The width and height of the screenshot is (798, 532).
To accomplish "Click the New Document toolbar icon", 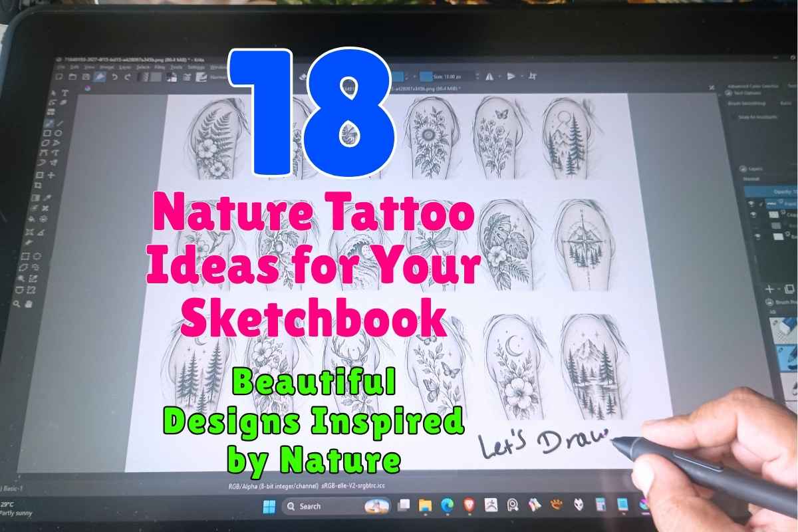I will pos(60,76).
